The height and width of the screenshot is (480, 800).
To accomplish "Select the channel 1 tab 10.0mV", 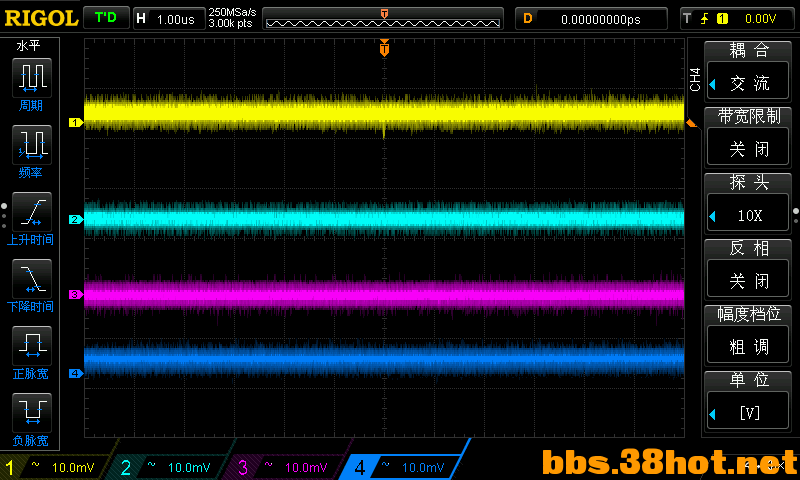I will click(x=55, y=467).
